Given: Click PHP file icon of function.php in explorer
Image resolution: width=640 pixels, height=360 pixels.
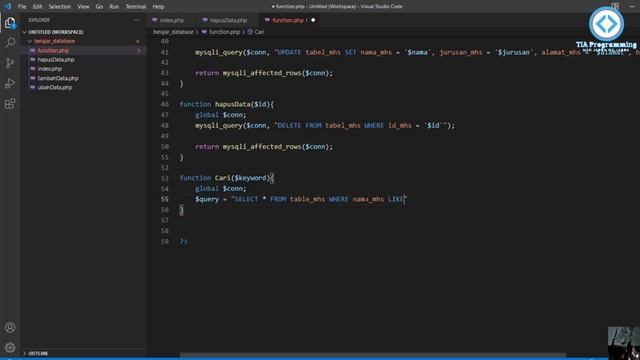Looking at the screenshot, I should 33,51.
